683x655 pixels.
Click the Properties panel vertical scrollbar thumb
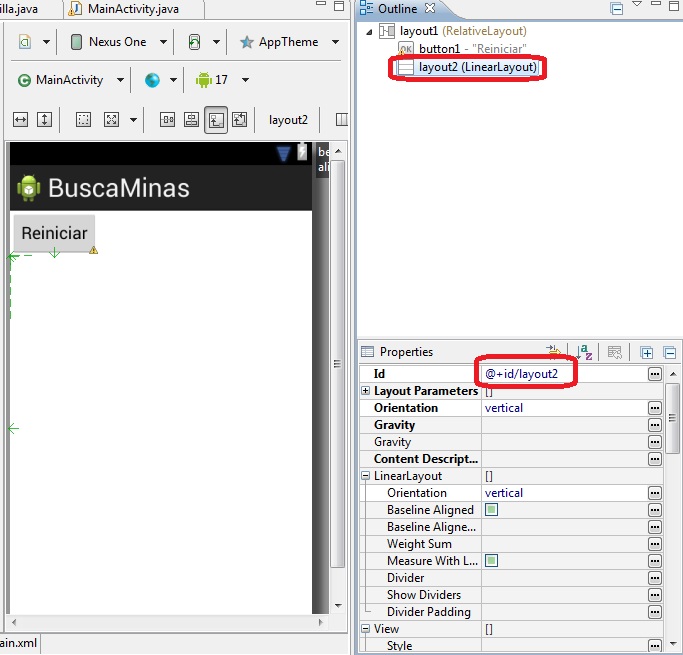[x=673, y=418]
